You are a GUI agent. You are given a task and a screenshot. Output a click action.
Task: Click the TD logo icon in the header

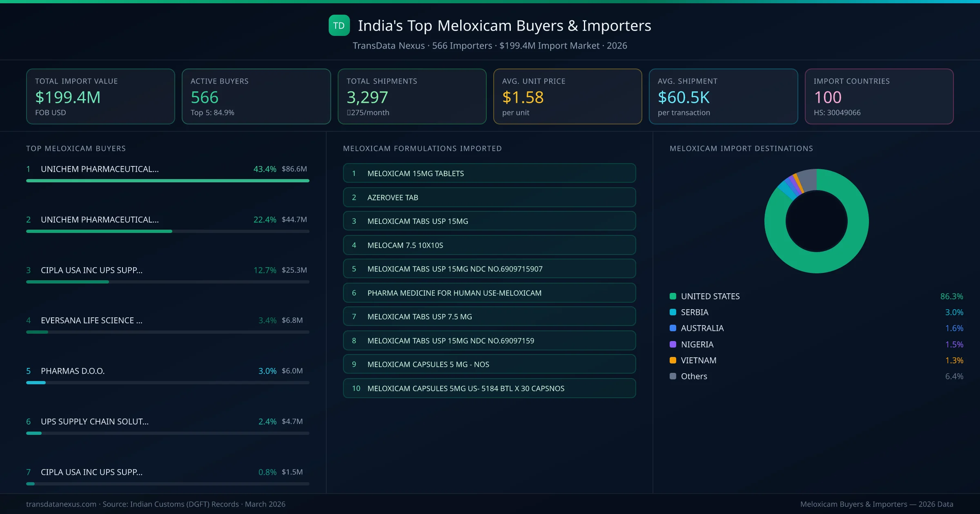(339, 25)
